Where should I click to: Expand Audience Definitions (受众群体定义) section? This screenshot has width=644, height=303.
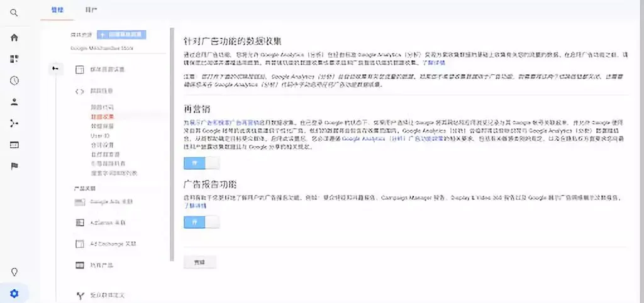(x=107, y=295)
